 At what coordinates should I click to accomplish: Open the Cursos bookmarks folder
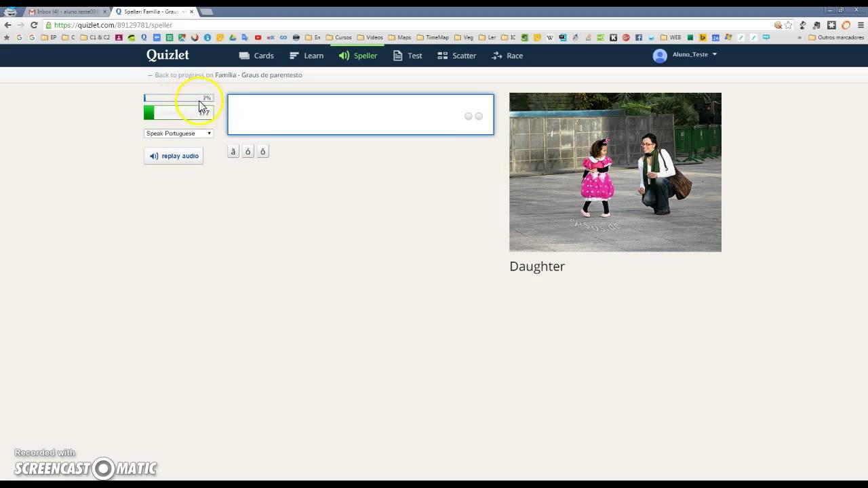[x=339, y=37]
